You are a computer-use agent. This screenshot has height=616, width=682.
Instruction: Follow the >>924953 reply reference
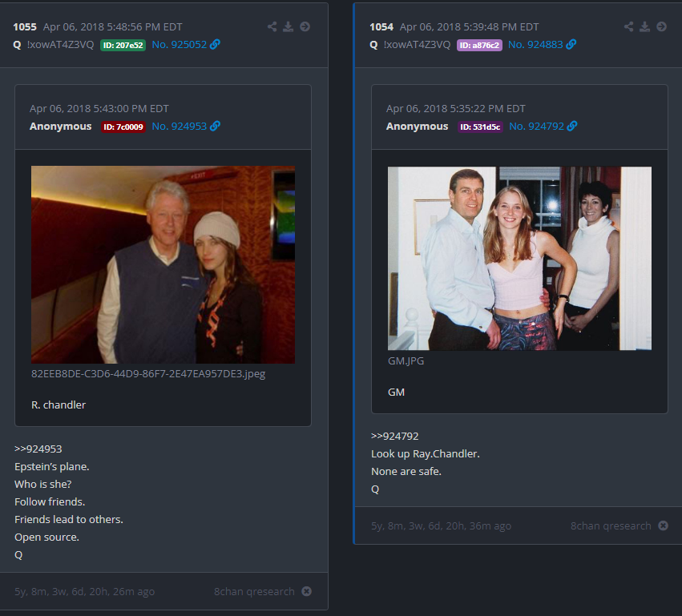(x=38, y=449)
